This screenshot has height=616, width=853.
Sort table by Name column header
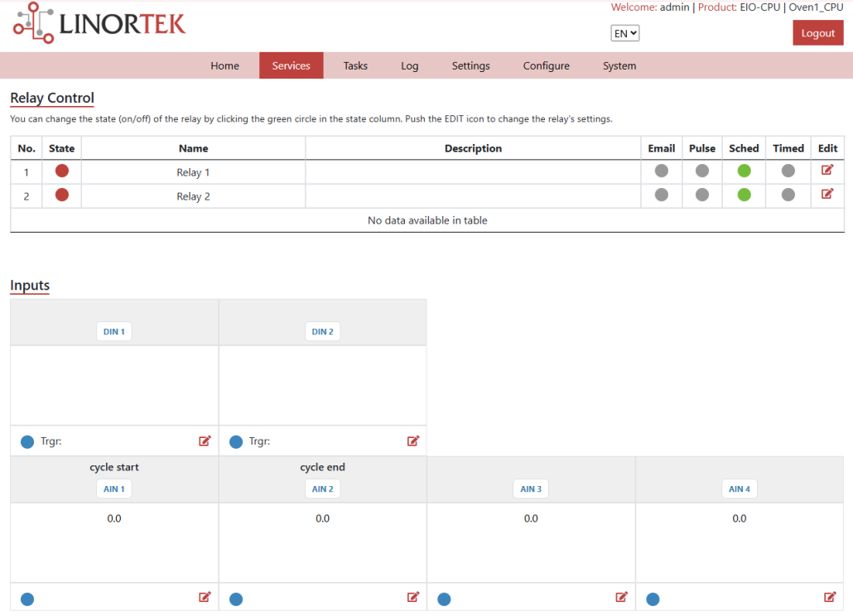click(193, 148)
